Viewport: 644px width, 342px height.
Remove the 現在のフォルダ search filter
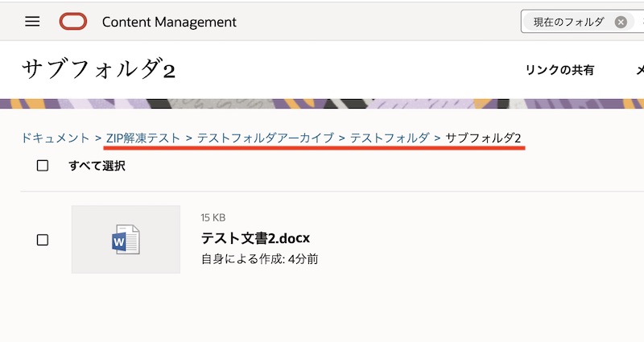620,23
